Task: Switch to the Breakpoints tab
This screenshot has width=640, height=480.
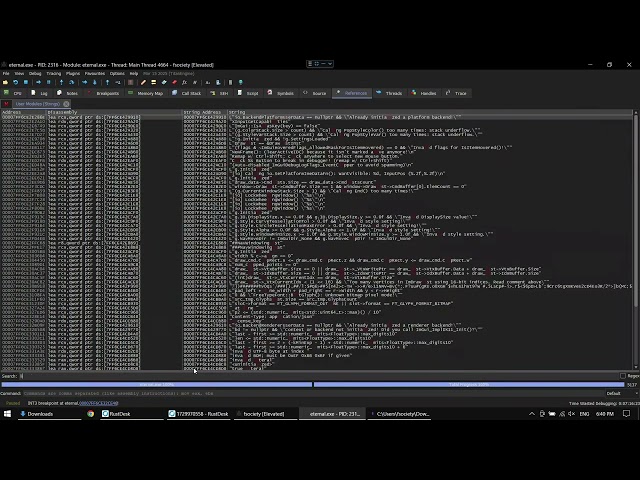Action: tap(103, 93)
